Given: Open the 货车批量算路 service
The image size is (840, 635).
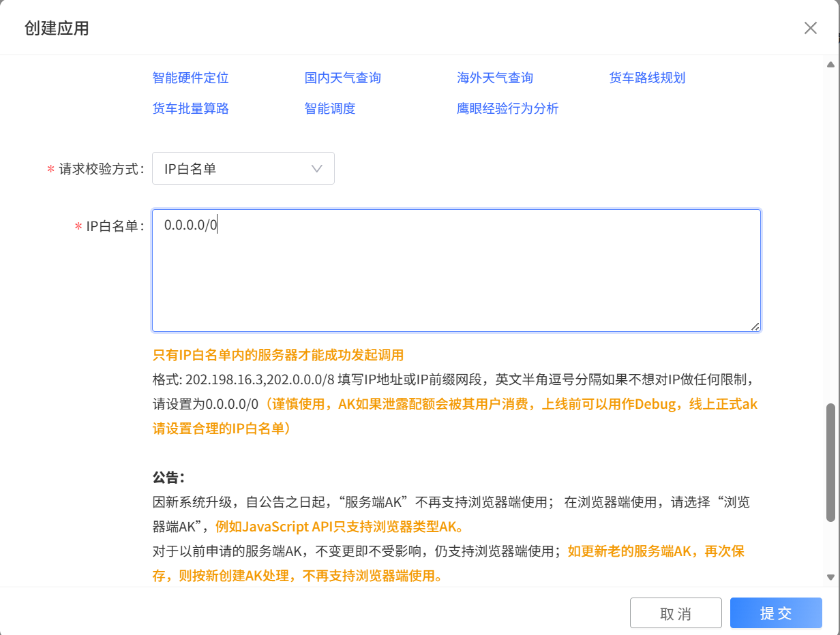Looking at the screenshot, I should (x=190, y=108).
